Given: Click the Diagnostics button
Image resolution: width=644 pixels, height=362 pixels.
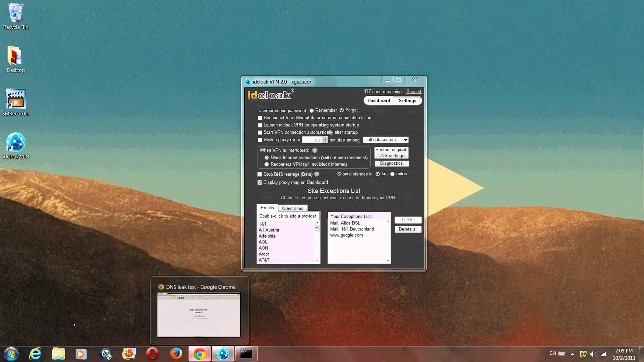Looking at the screenshot, I should [391, 163].
